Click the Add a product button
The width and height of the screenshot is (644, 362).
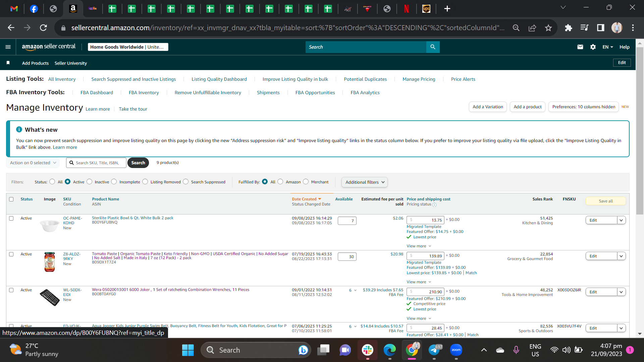[x=528, y=107]
